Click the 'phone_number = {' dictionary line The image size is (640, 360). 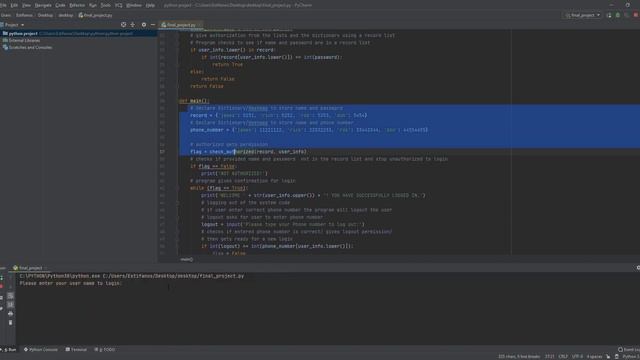(x=309, y=130)
